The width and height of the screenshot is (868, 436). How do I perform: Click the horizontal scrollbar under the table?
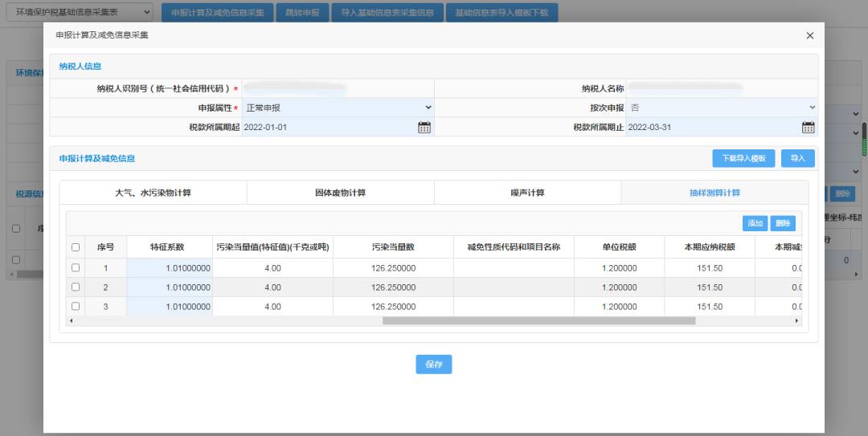(x=538, y=320)
